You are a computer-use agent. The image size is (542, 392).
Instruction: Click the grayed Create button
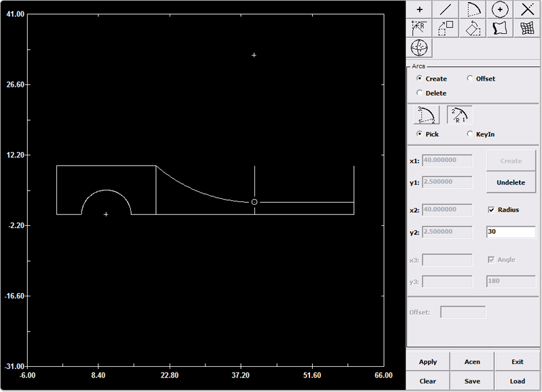click(511, 161)
